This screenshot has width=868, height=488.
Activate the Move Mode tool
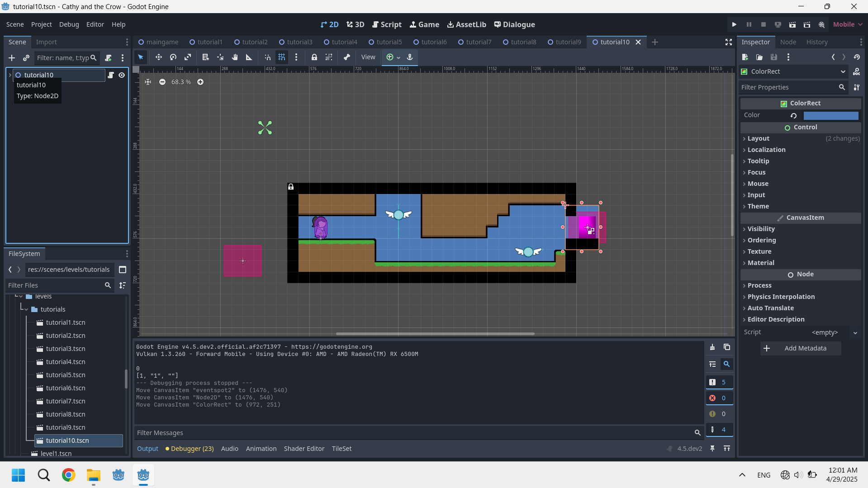tap(158, 57)
